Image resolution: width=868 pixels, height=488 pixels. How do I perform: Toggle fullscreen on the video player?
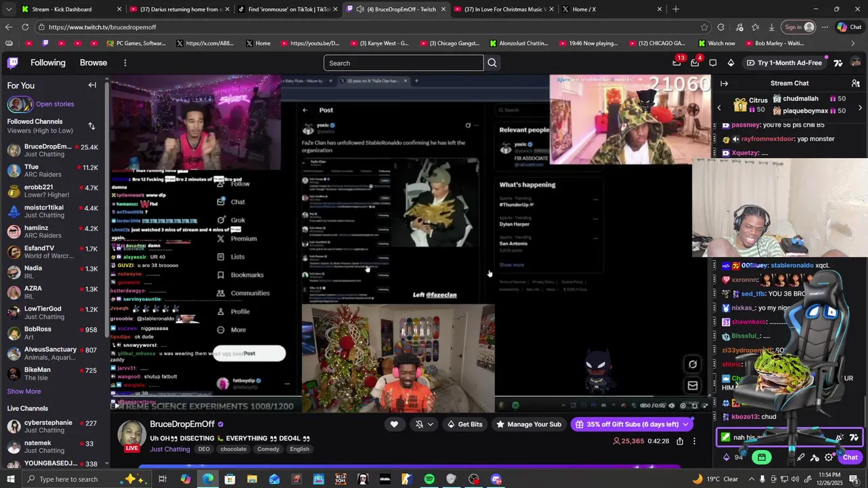point(705,405)
